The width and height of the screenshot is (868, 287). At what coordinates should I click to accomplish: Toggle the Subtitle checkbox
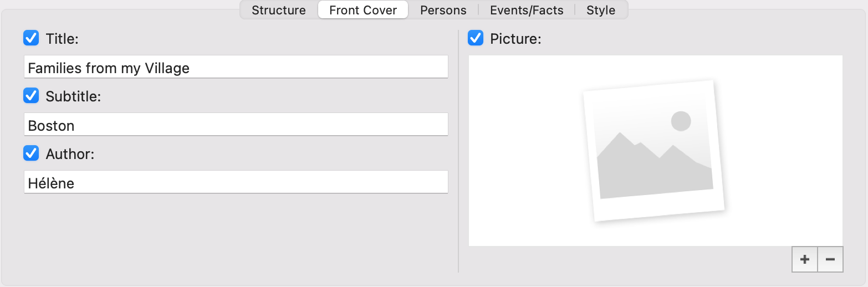click(x=31, y=96)
